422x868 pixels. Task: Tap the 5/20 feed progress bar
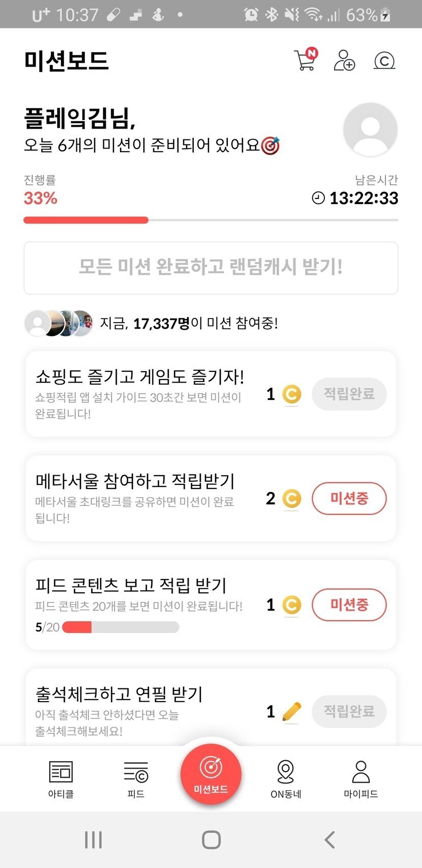(x=120, y=627)
